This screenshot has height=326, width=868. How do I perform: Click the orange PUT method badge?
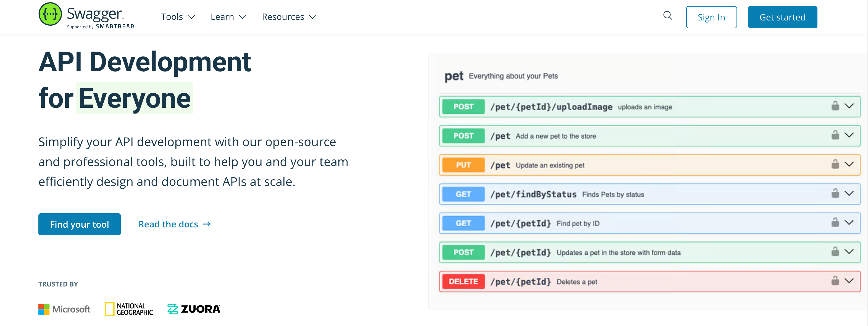[463, 165]
